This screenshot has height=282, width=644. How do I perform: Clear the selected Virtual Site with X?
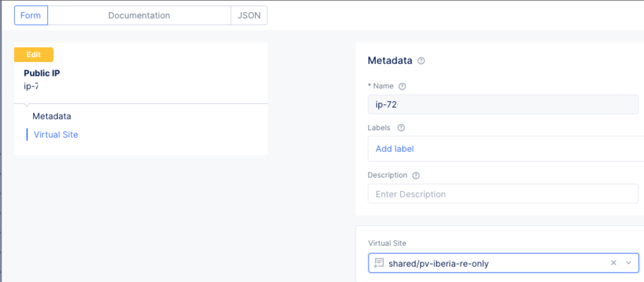613,263
